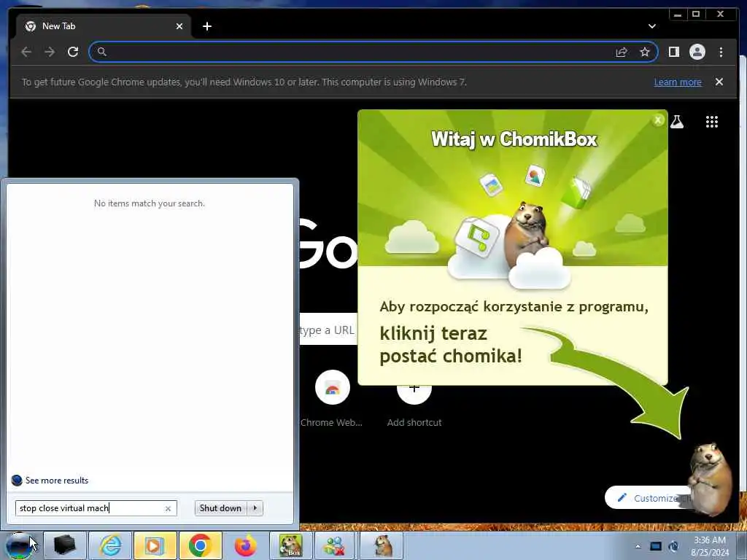
Task: Open the users taskbar icon
Action: coord(335,545)
